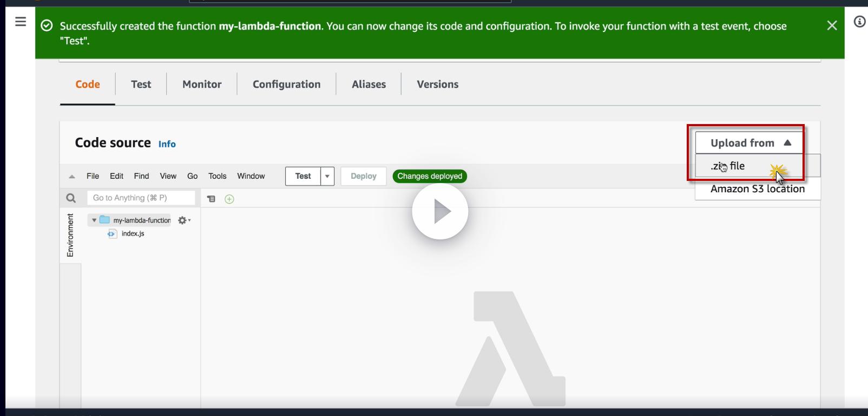Click the Deploy button
This screenshot has height=416, width=868.
[x=363, y=176]
